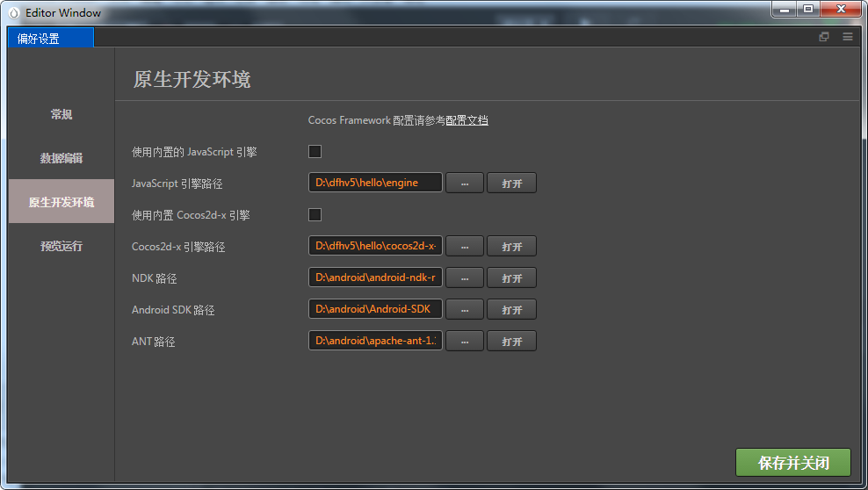Viewport: 868px width, 490px height.
Task: Click the 原生开发环境 page heading
Action: (x=192, y=79)
